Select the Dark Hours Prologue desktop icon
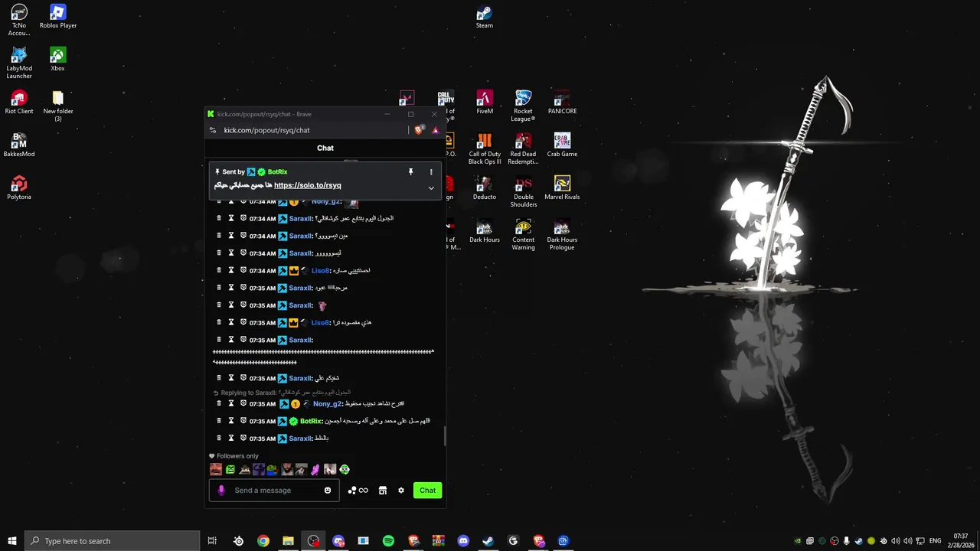The image size is (980, 551). point(562,235)
